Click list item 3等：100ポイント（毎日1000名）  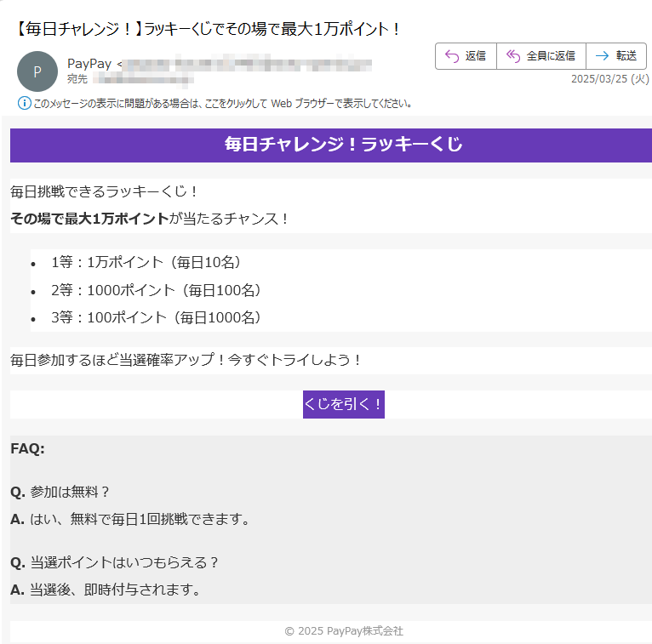[156, 318]
